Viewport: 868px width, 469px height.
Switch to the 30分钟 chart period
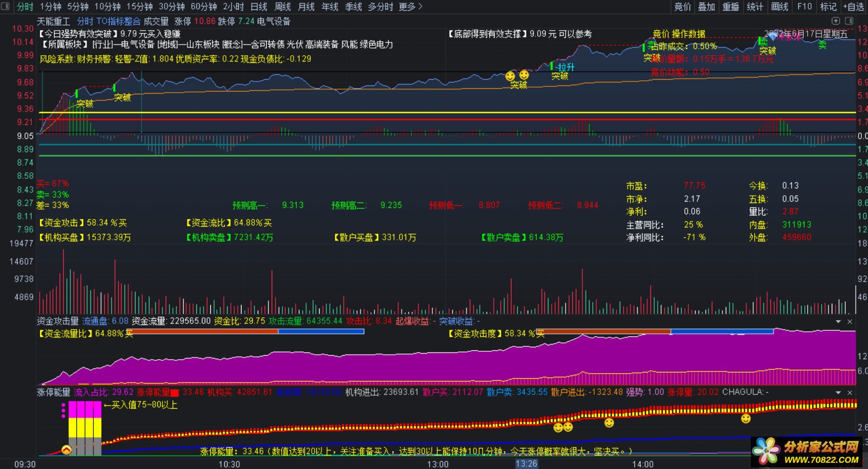click(172, 7)
